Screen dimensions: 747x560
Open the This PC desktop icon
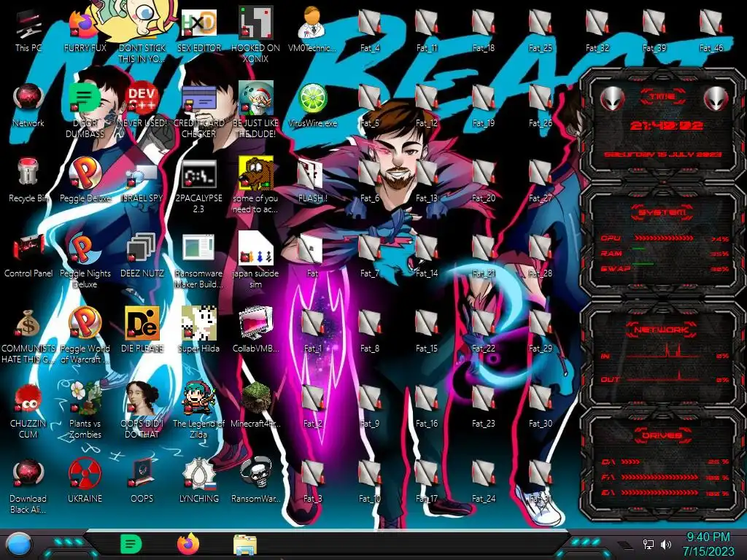(28, 31)
